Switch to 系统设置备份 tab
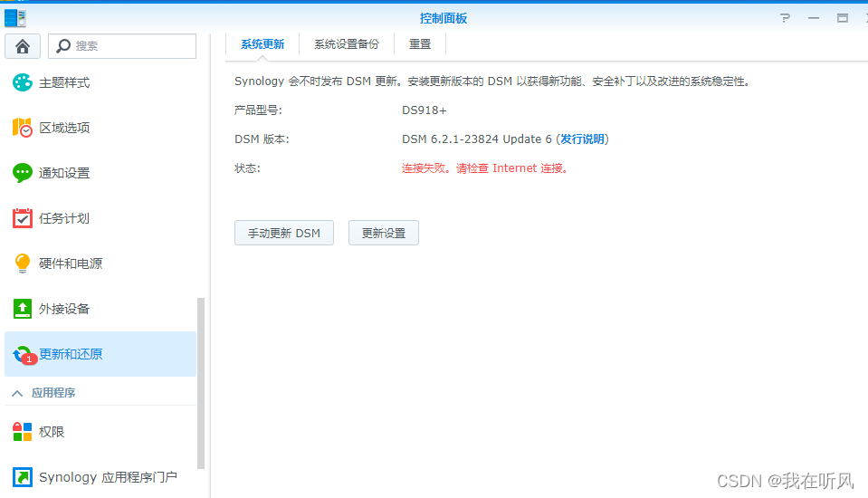Image resolution: width=868 pixels, height=498 pixels. coord(347,44)
